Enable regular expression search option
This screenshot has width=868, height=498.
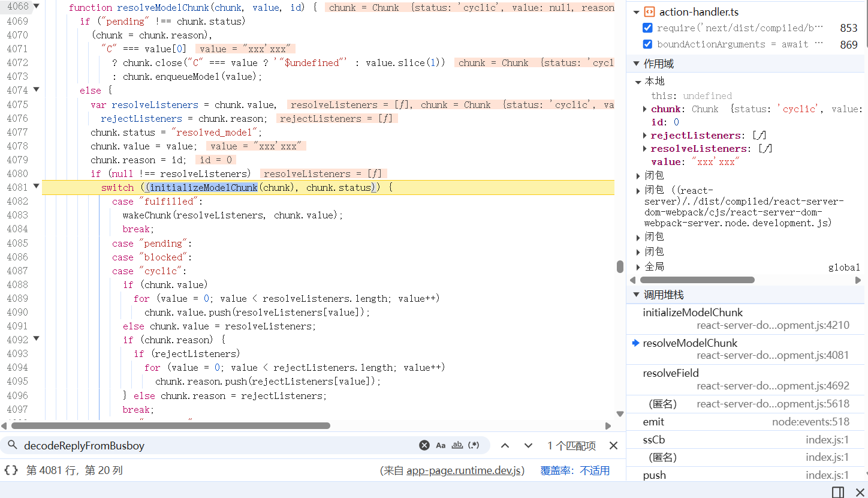(x=474, y=445)
